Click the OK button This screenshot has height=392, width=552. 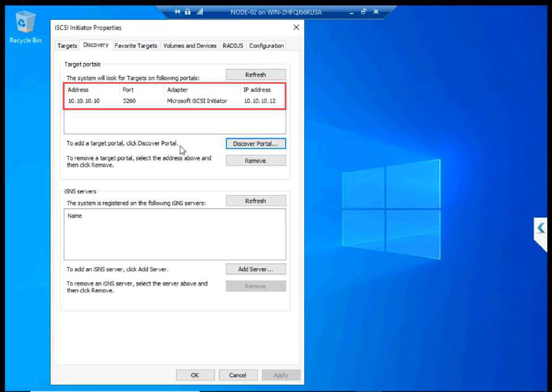(195, 375)
